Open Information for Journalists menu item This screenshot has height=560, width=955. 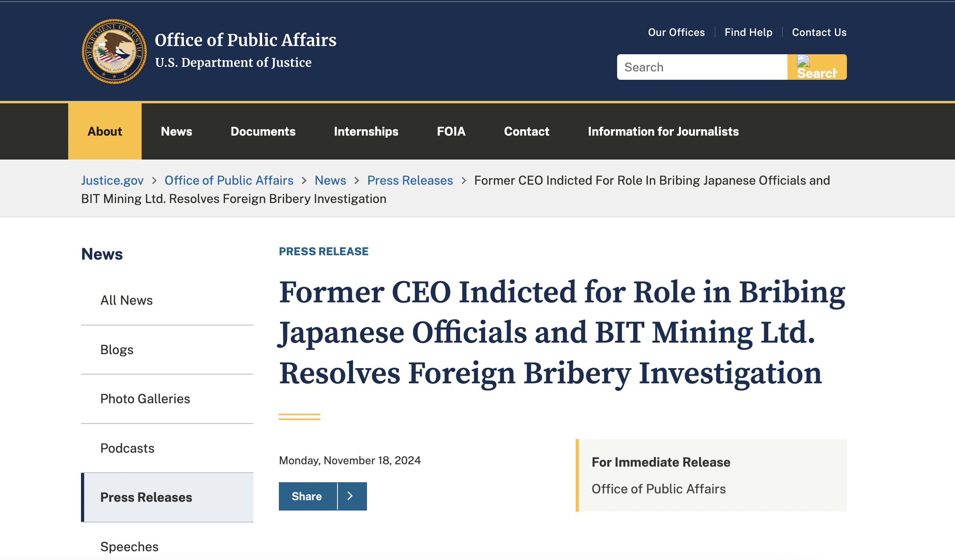tap(663, 131)
